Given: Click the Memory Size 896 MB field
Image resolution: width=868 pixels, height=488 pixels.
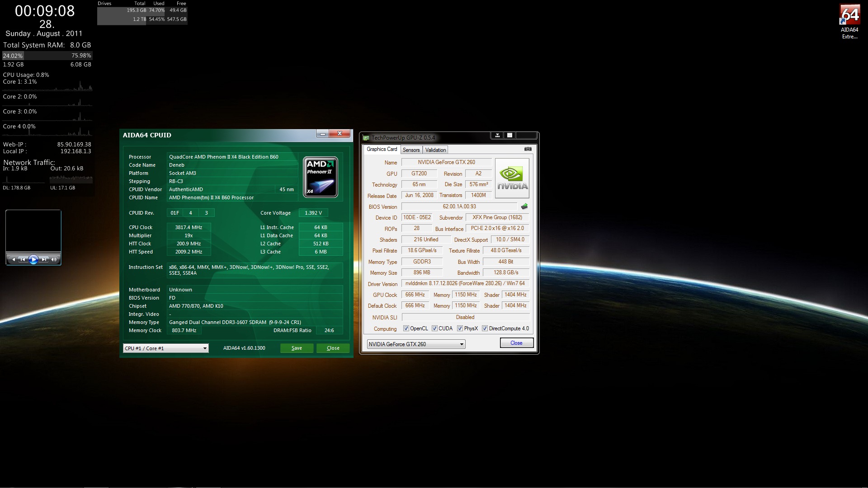Looking at the screenshot, I should coord(422,272).
